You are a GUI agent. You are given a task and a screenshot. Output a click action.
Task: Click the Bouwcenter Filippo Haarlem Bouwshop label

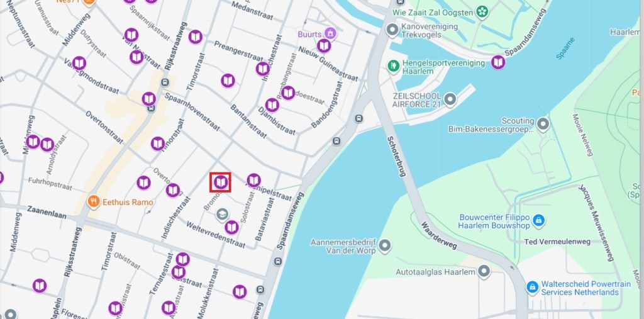pyautogui.click(x=494, y=221)
